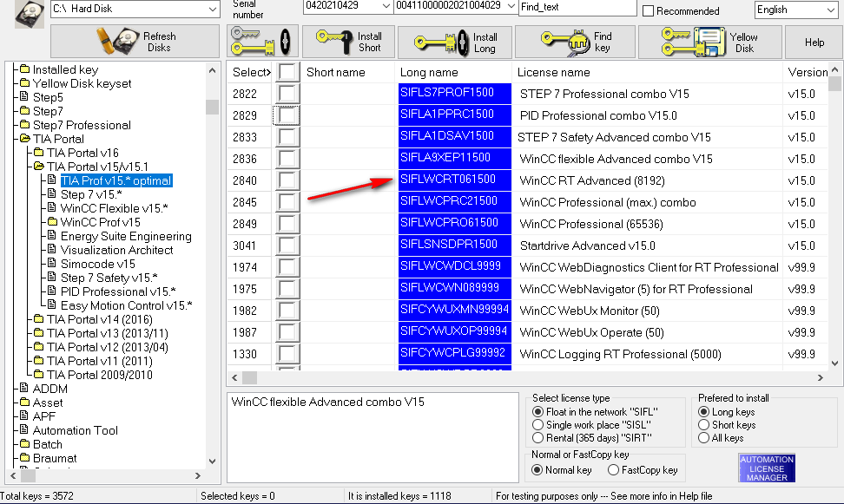Viewport: 844px width, 504px height.
Task: Open the WinCC Prof v15 folder
Action: pyautogui.click(x=100, y=222)
